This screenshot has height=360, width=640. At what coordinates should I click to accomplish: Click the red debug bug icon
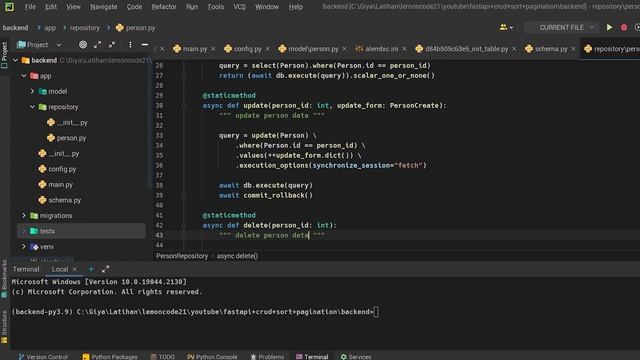coord(624,27)
